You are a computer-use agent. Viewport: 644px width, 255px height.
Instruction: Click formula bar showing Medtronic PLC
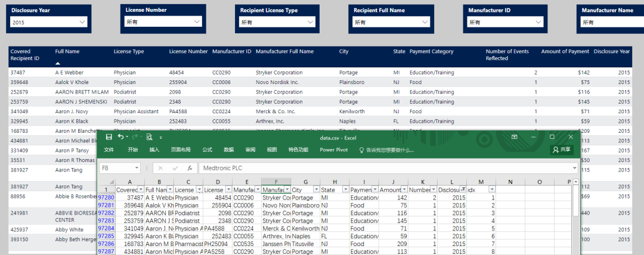pos(385,168)
